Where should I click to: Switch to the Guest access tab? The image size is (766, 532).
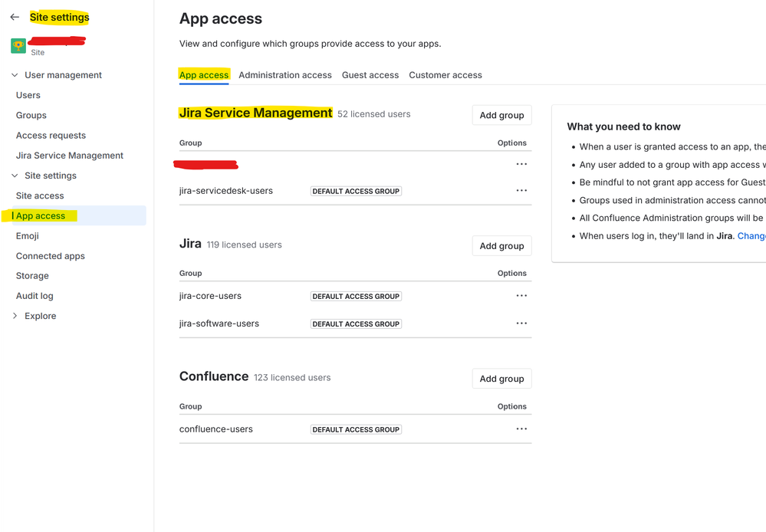[370, 75]
